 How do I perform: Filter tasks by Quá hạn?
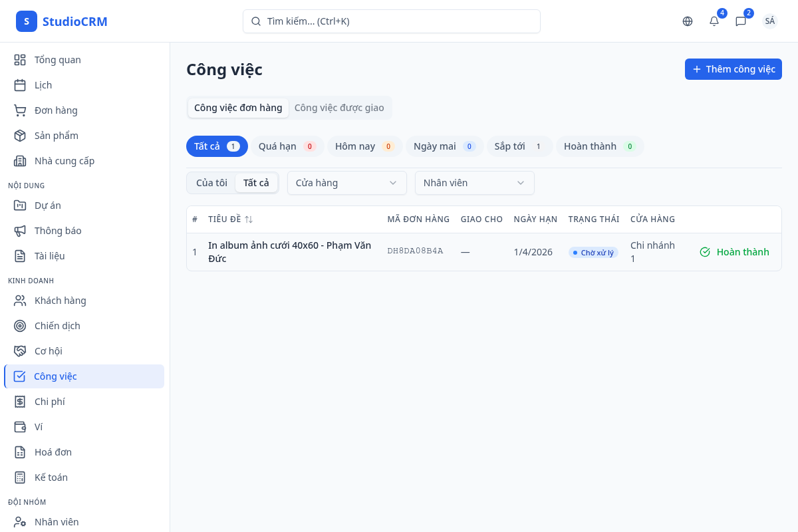point(287,146)
